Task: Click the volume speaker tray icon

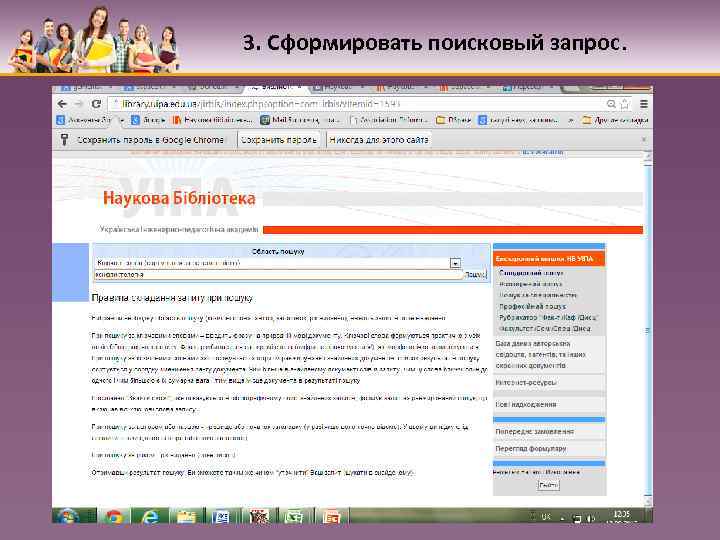Action: click(591, 518)
